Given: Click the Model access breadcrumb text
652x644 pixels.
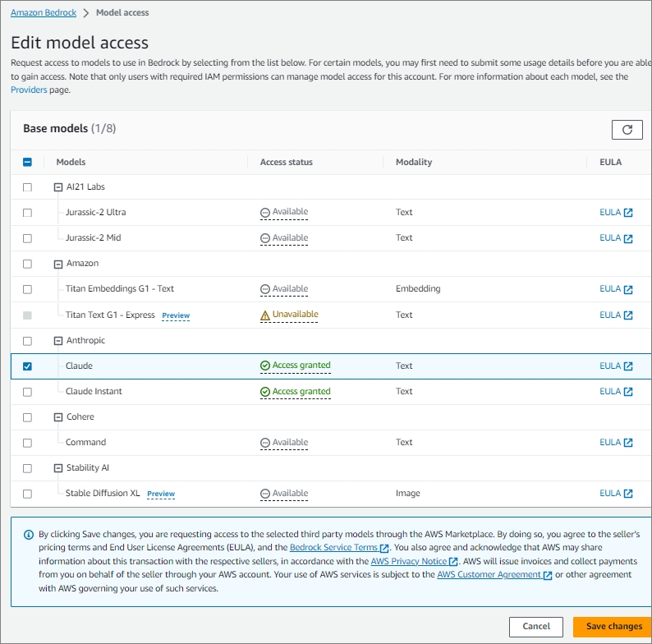Looking at the screenshot, I should point(122,13).
